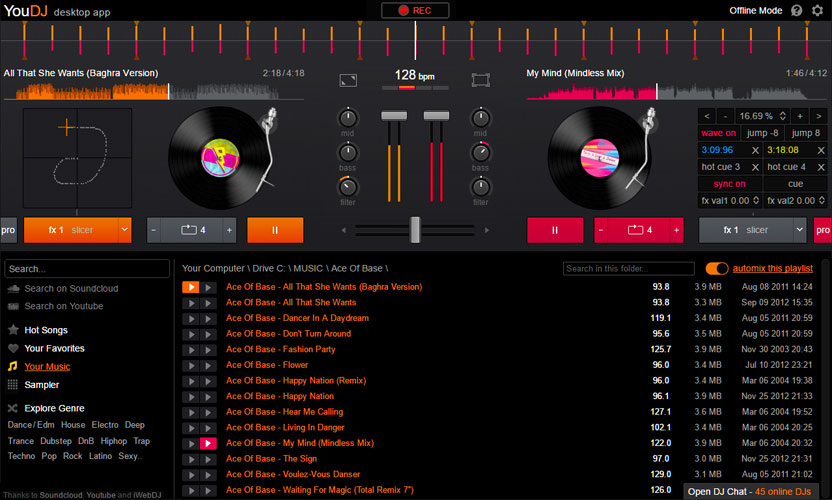This screenshot has height=500, width=832.
Task: Open the settings gear icon
Action: (817, 11)
